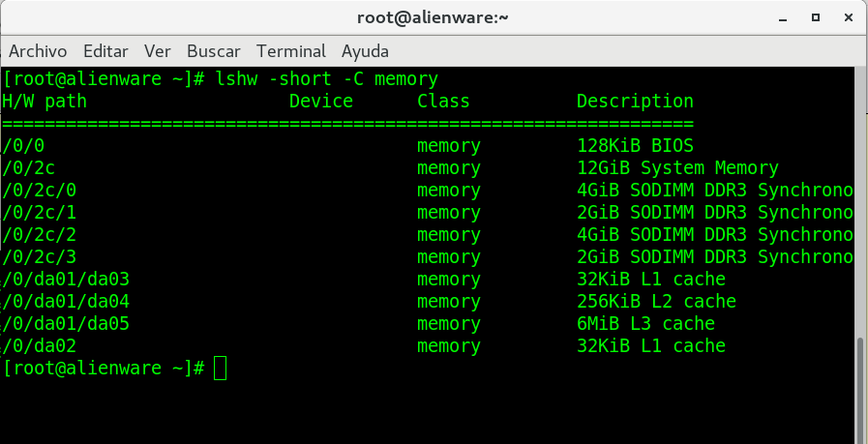This screenshot has width=868, height=444.
Task: Open the Buscar menu
Action: tap(213, 50)
